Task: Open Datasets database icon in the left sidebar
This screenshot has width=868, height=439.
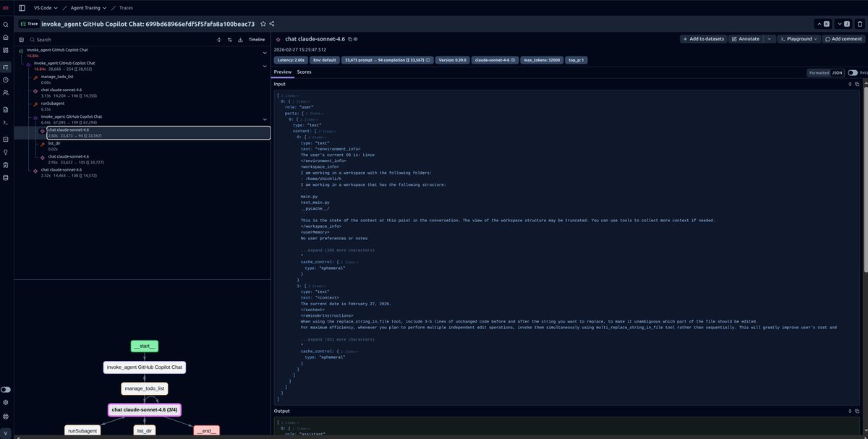Action: tap(6, 177)
